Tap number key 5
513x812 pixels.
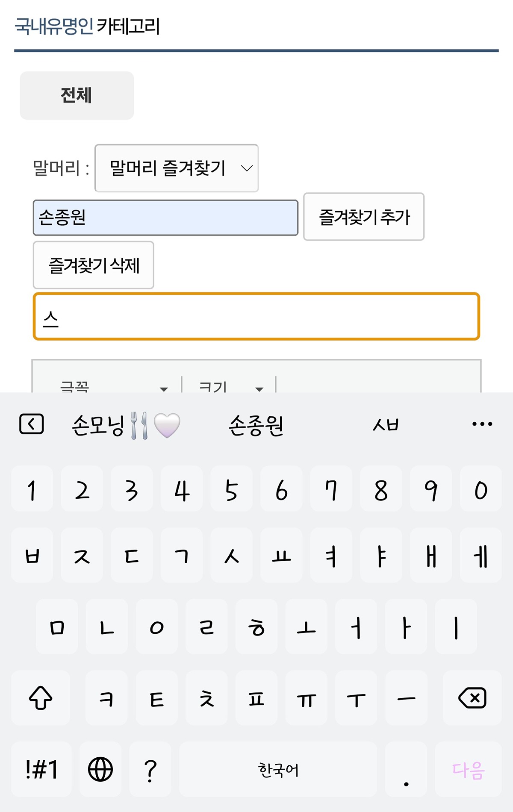(x=232, y=488)
